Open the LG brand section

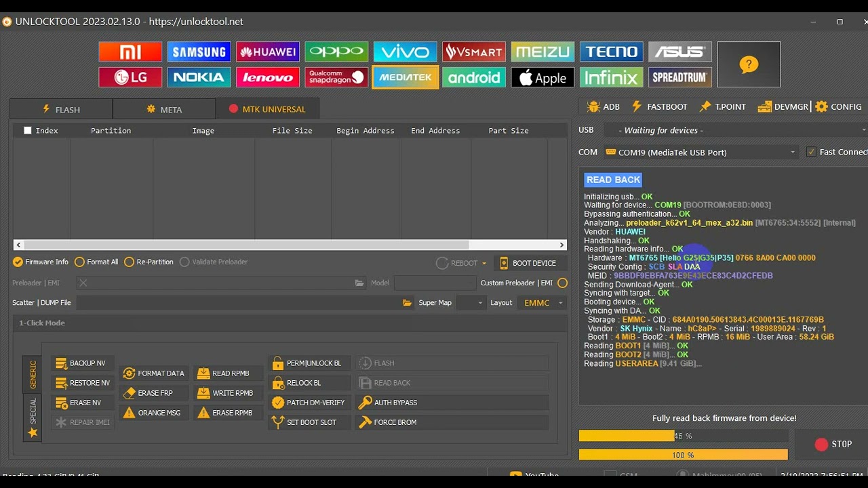pos(130,77)
